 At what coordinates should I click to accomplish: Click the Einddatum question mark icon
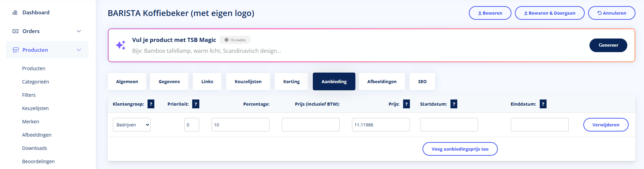(543, 104)
